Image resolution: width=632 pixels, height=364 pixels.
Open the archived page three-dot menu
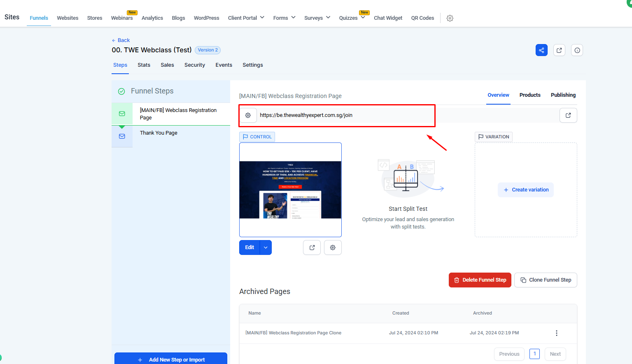pyautogui.click(x=556, y=333)
